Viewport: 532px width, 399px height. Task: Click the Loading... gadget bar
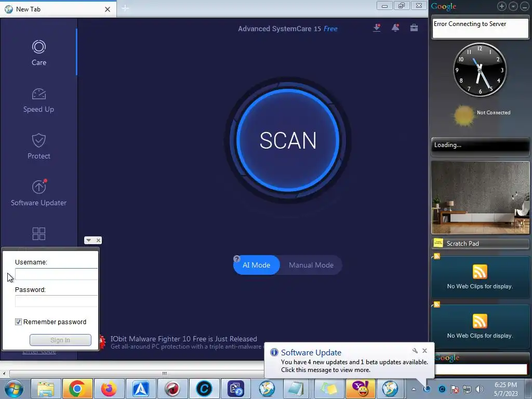[x=481, y=145]
